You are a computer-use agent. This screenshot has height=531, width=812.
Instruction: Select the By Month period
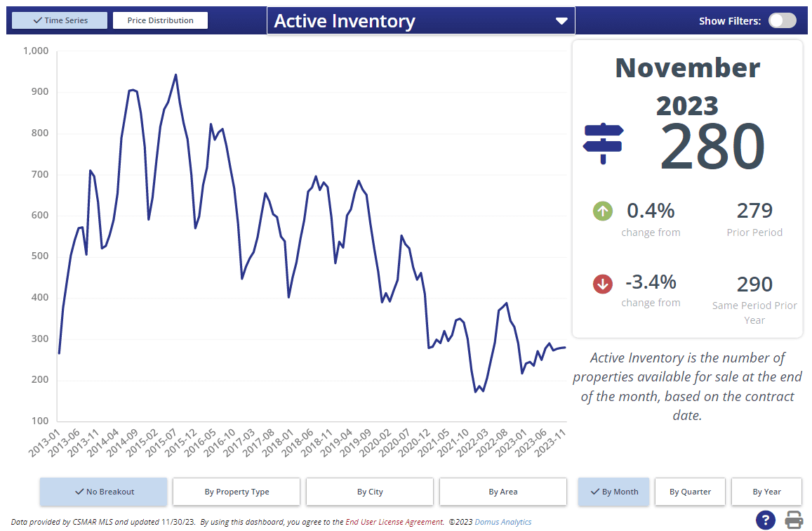[x=614, y=492]
